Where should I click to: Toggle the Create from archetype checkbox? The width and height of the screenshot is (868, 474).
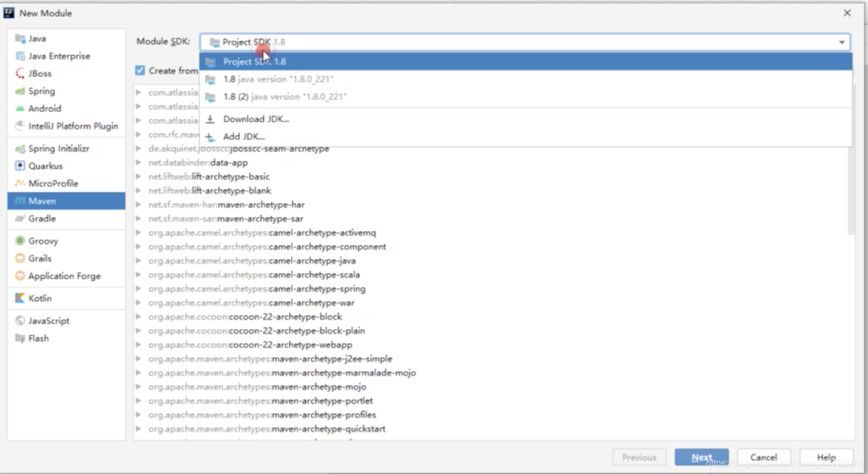pos(140,70)
